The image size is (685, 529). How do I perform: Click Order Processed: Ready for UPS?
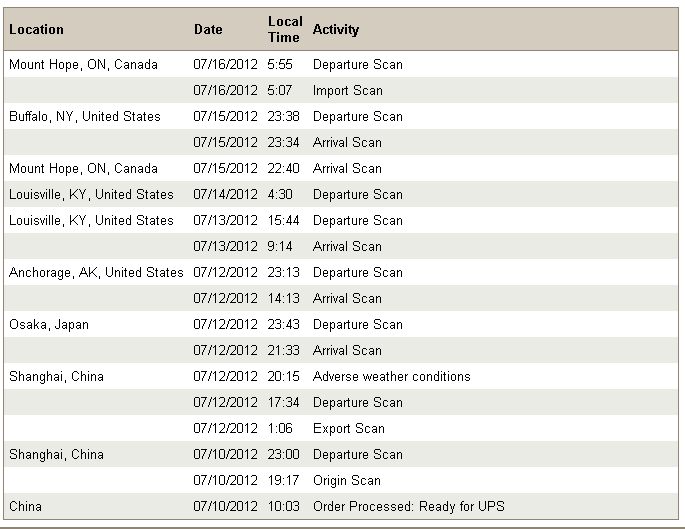click(x=408, y=506)
